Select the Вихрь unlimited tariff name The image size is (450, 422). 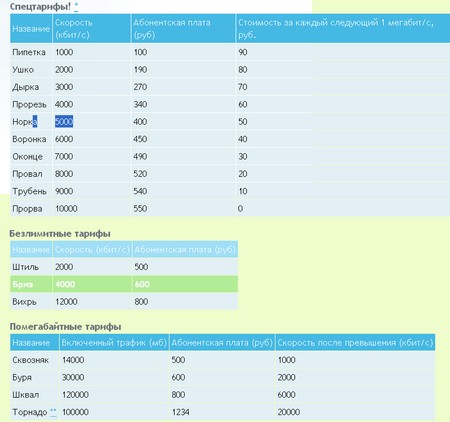point(24,302)
